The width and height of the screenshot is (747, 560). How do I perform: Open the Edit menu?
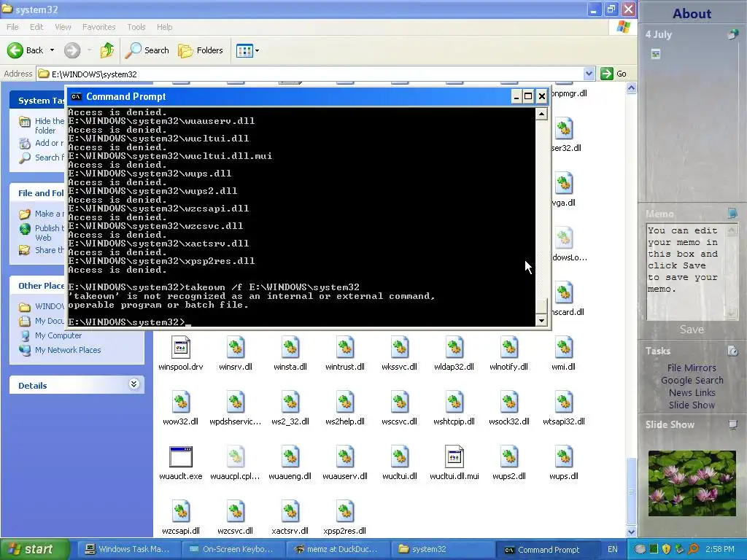point(36,27)
